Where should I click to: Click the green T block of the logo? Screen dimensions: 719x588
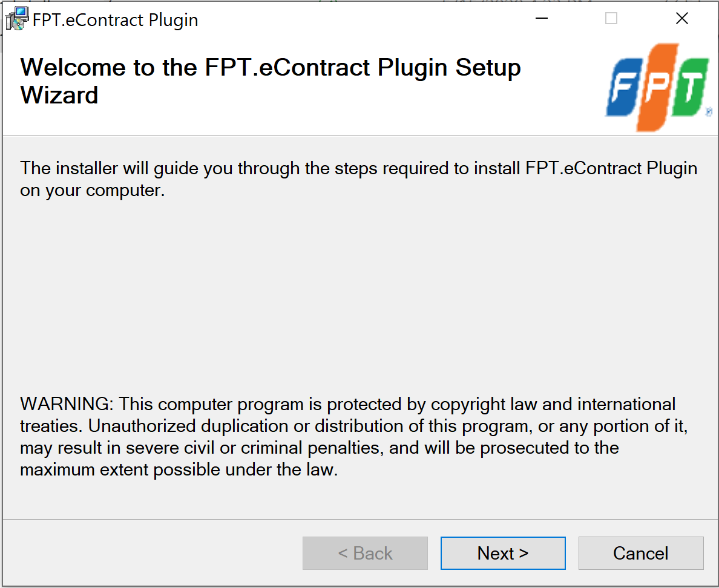[690, 87]
